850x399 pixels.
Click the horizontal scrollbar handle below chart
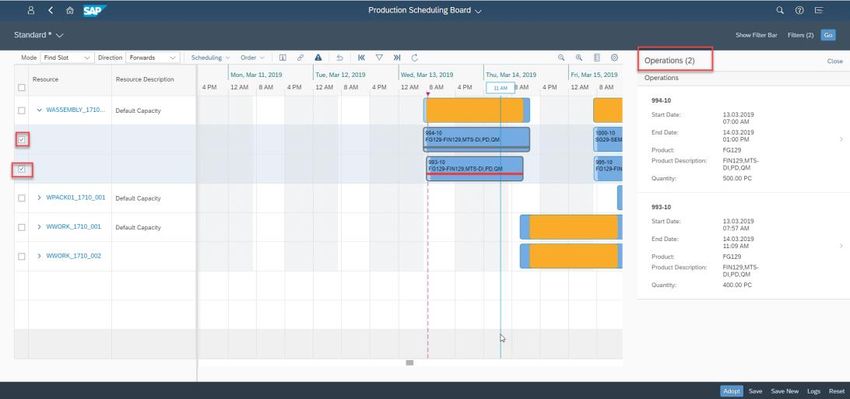[410, 363]
